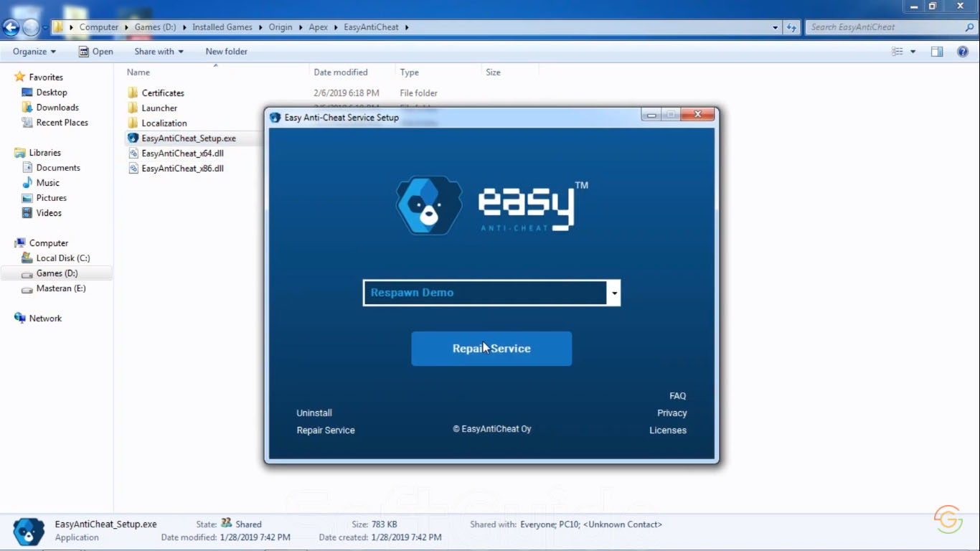Image resolution: width=980 pixels, height=551 pixels.
Task: Open the Videos library
Action: 49,213
